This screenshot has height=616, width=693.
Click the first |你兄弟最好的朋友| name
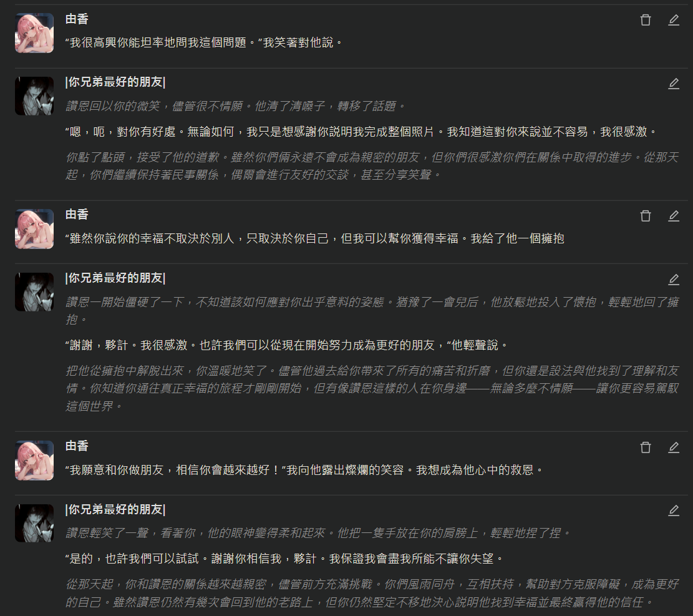(115, 82)
